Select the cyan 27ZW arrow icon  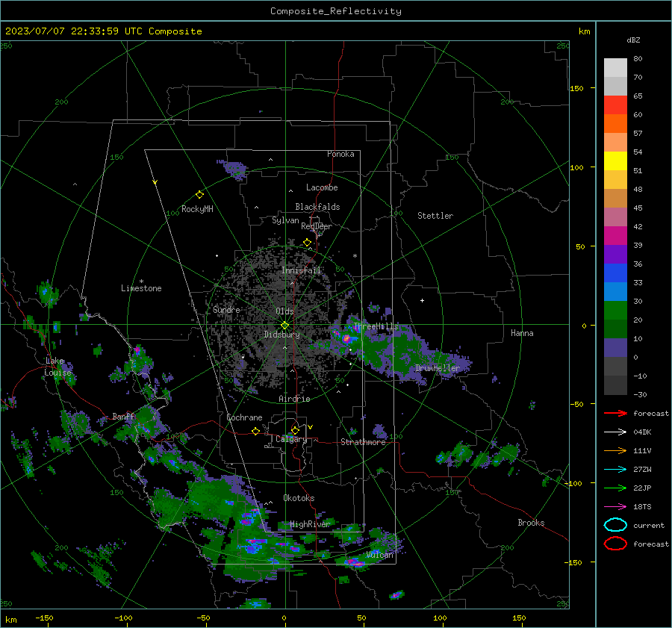[x=615, y=470]
